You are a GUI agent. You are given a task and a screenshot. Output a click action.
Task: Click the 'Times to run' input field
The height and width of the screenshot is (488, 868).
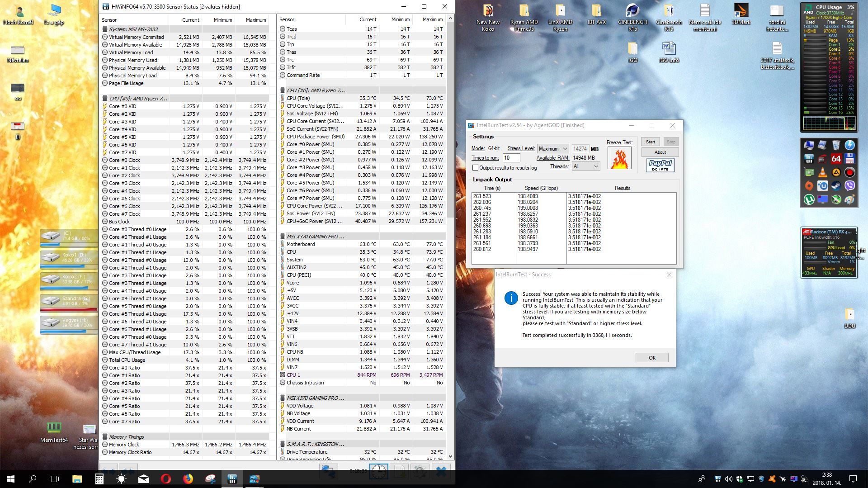click(511, 158)
